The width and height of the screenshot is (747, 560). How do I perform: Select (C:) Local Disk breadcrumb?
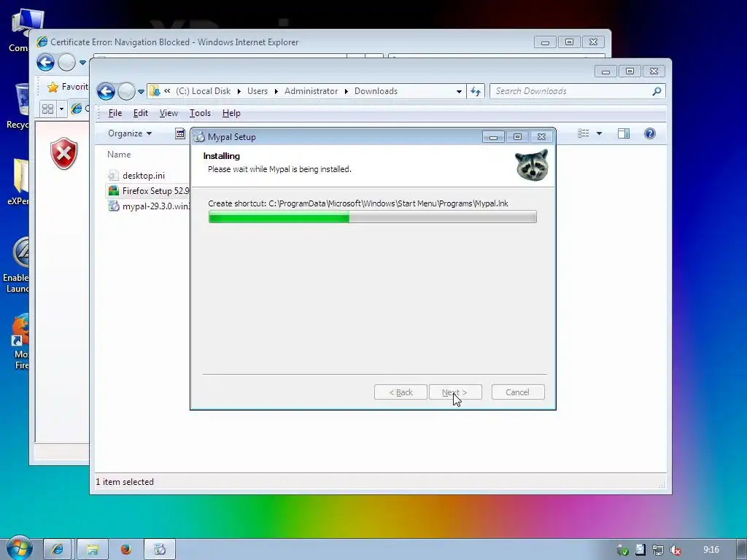point(203,91)
